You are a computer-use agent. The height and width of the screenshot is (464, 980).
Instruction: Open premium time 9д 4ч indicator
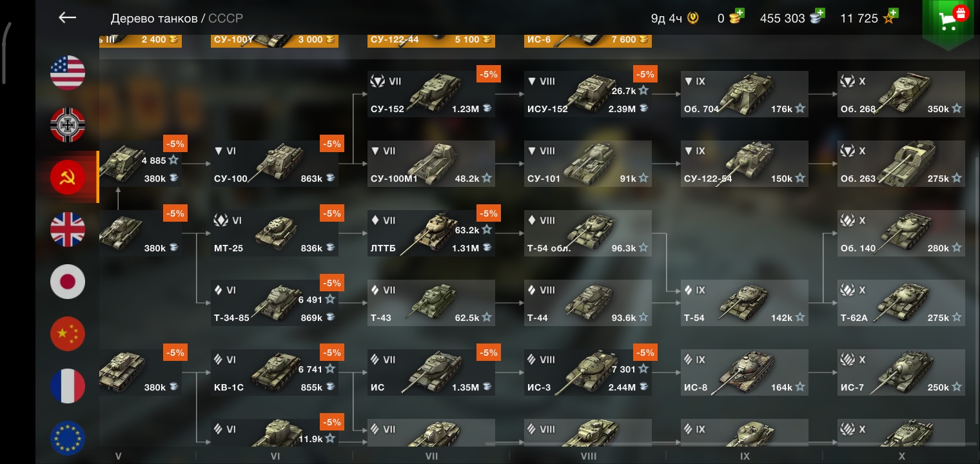pyautogui.click(x=674, y=18)
